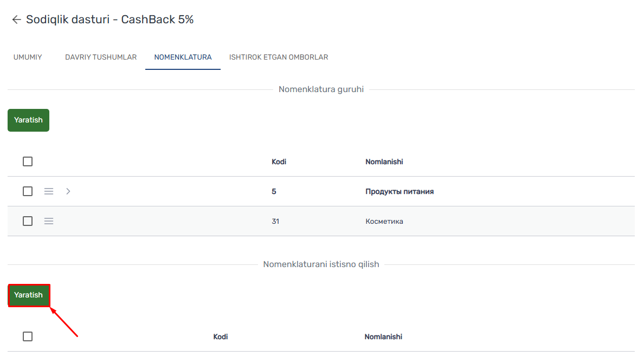
Task: Select the Косметика row name
Action: (x=384, y=222)
